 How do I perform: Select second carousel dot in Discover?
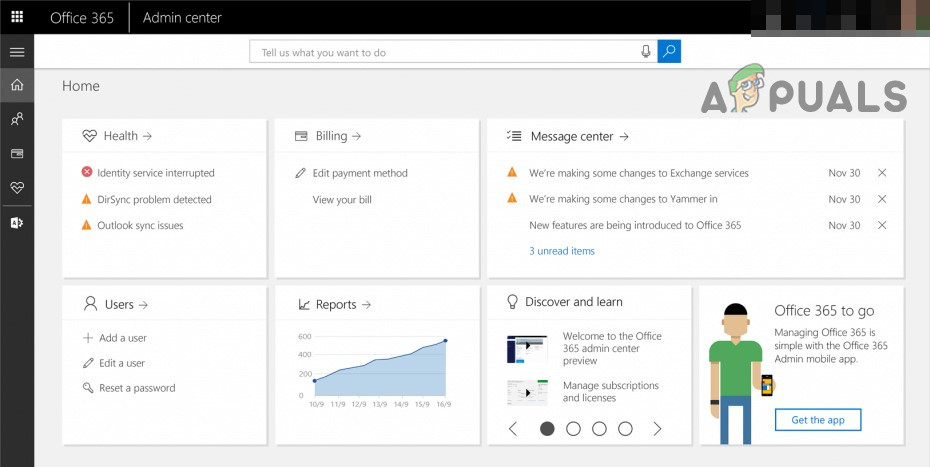[573, 429]
